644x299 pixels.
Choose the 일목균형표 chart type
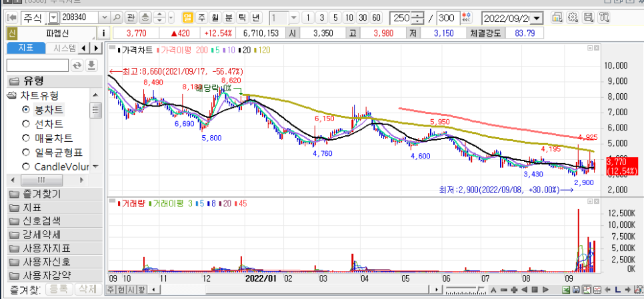click(26, 152)
